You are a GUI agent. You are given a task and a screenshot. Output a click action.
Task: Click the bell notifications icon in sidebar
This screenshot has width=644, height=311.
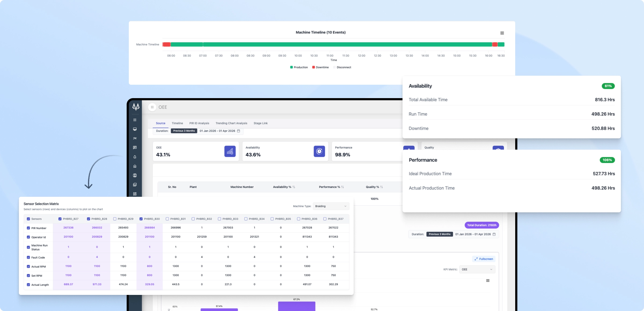(x=135, y=157)
